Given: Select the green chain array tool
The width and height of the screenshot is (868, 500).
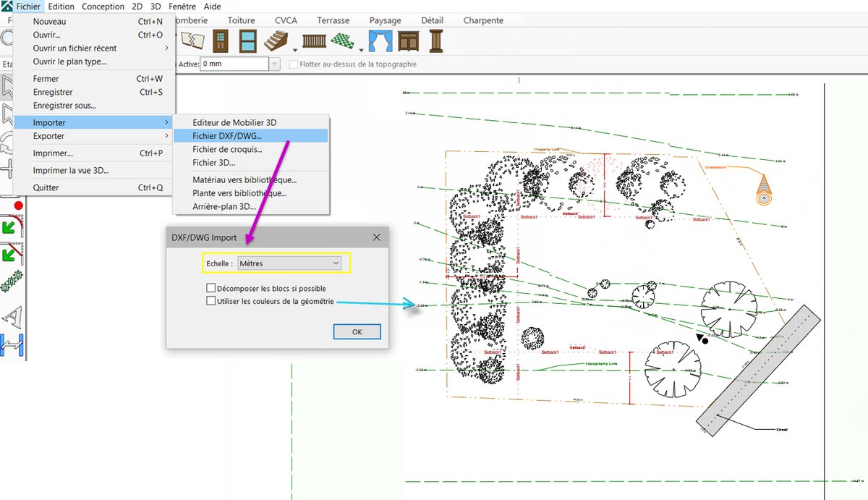Looking at the screenshot, I should click(12, 282).
